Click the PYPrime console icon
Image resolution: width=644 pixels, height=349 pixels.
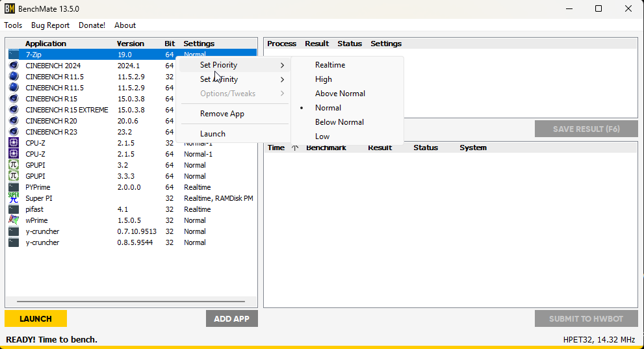14,187
